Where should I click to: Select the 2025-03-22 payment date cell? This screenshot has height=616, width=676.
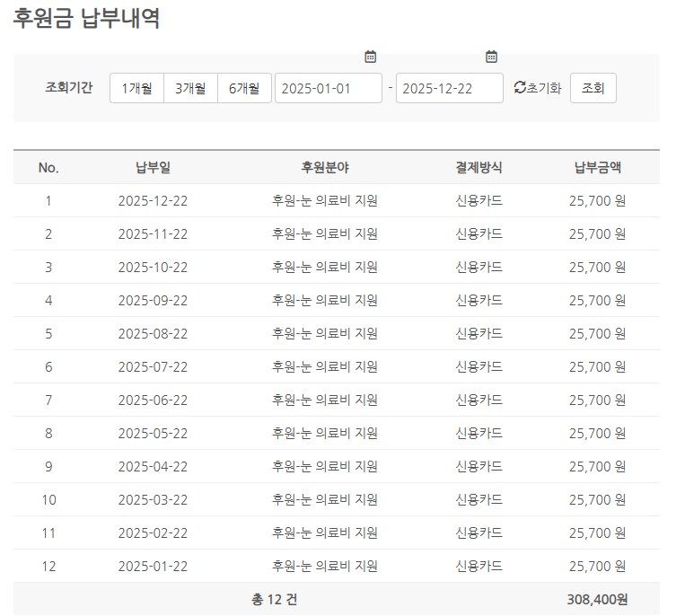(153, 500)
